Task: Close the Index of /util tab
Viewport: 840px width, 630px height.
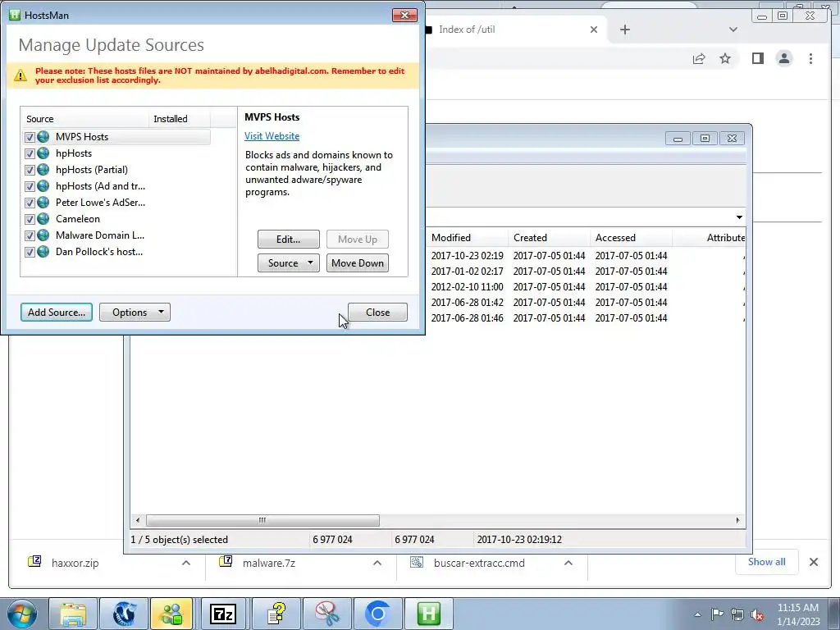Action: point(594,30)
